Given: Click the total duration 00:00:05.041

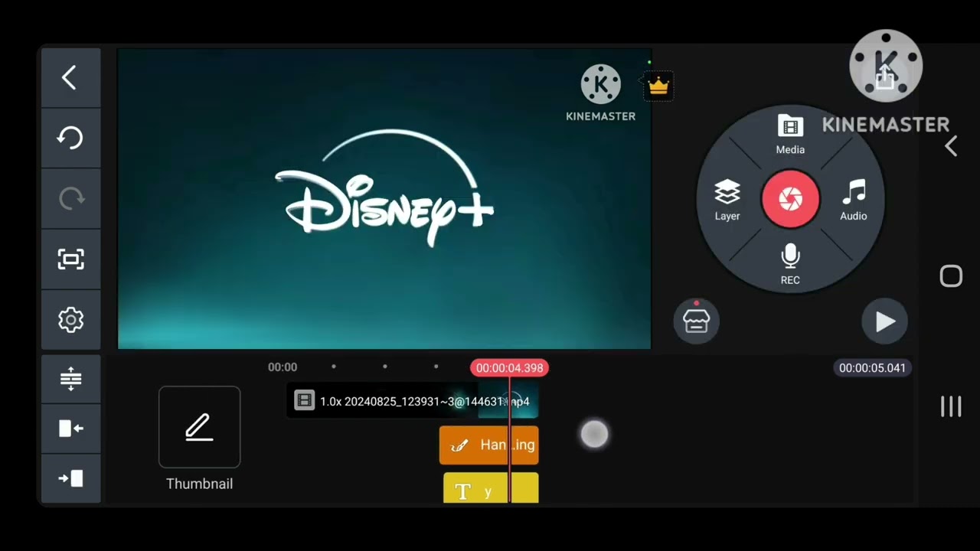Looking at the screenshot, I should (872, 368).
